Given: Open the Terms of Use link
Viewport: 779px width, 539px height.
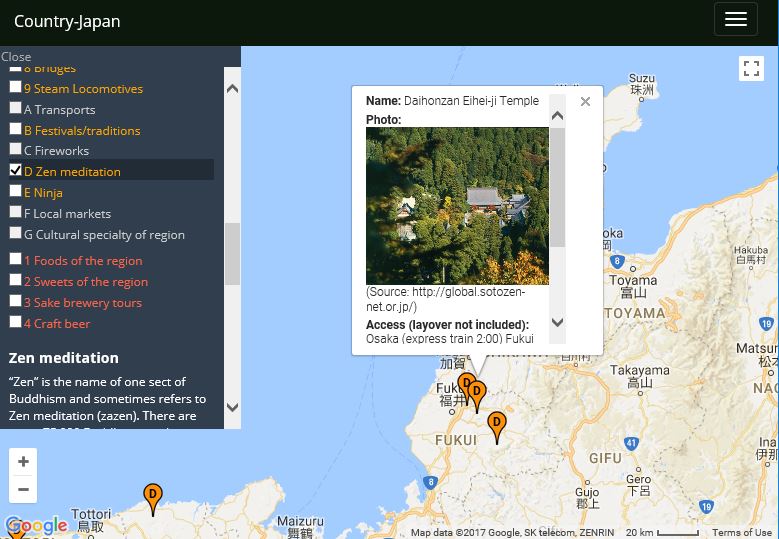Looking at the screenshot, I should tap(741, 533).
